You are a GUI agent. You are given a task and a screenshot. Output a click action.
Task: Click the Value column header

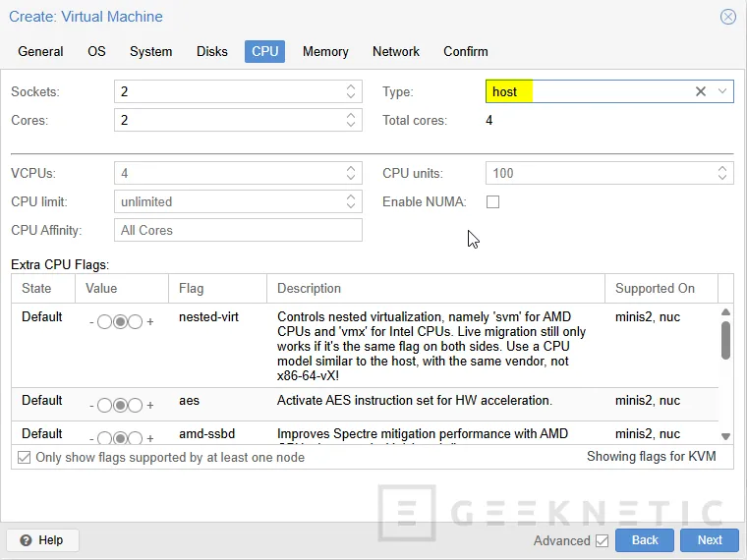(122, 288)
